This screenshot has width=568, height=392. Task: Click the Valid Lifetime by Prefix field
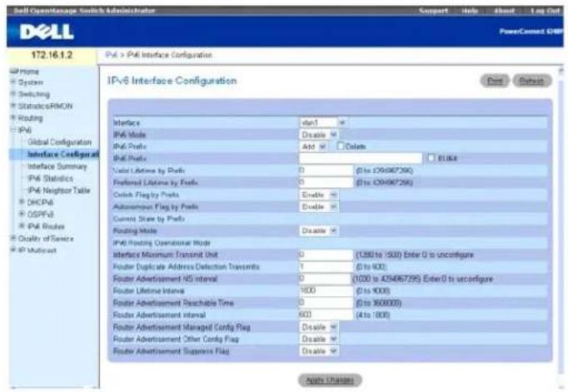coord(326,170)
